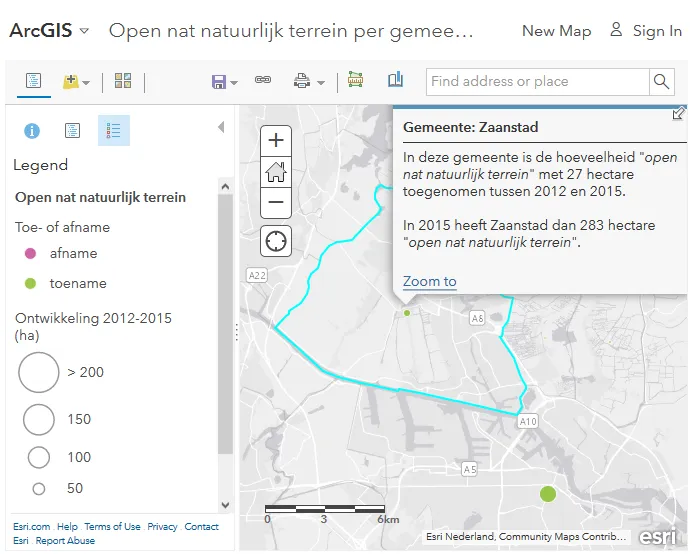Viewport: 693px width, 554px height.
Task: Click the Save floppy disk icon
Action: [219, 82]
